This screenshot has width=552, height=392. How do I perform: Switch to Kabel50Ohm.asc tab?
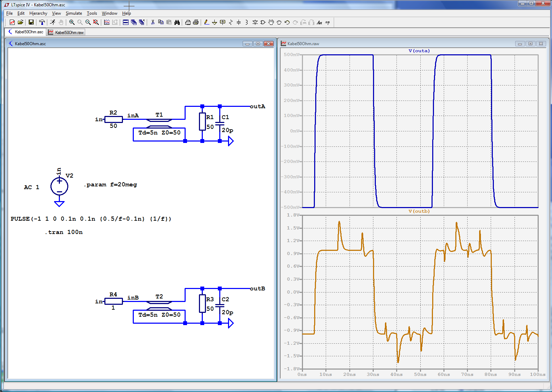pyautogui.click(x=26, y=32)
